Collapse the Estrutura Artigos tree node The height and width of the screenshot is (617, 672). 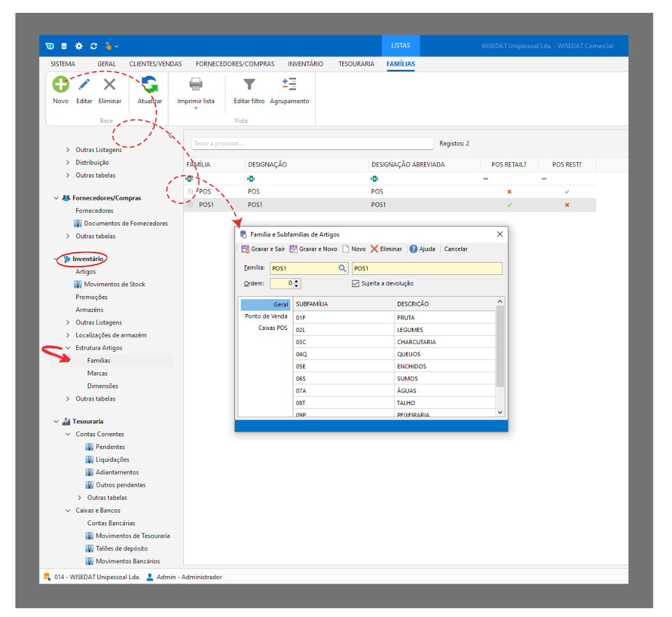tap(69, 348)
